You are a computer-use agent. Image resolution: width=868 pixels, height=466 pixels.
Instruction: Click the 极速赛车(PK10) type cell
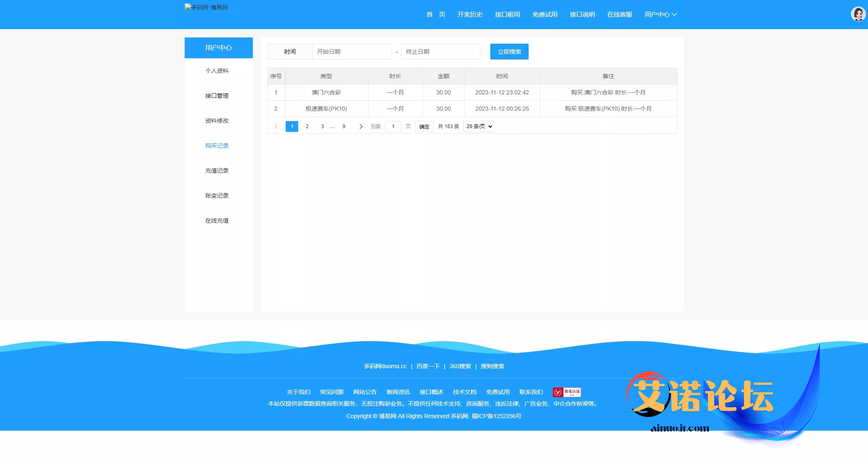coord(326,109)
